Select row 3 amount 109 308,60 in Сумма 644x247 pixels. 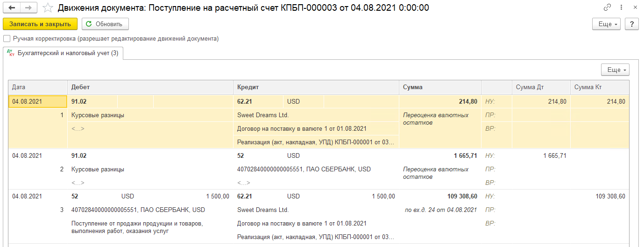coord(459,196)
